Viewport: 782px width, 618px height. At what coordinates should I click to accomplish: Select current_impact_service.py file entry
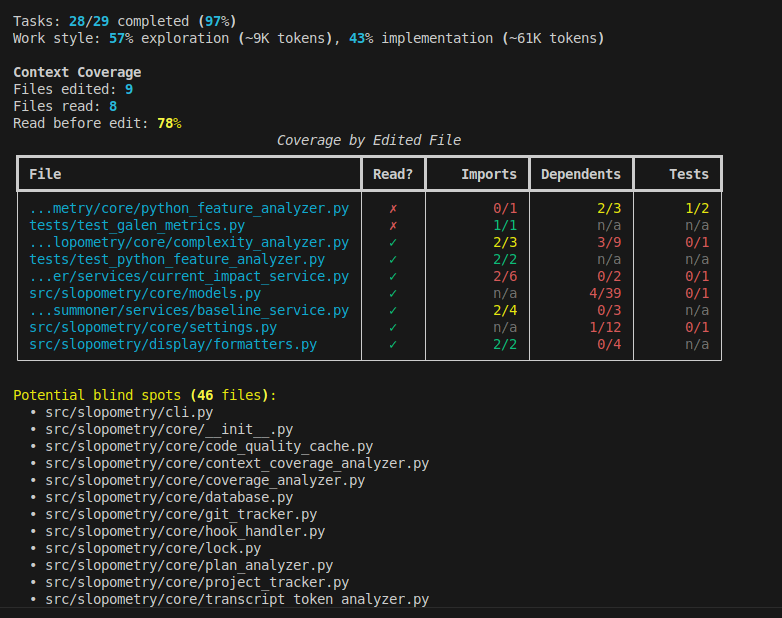point(189,276)
